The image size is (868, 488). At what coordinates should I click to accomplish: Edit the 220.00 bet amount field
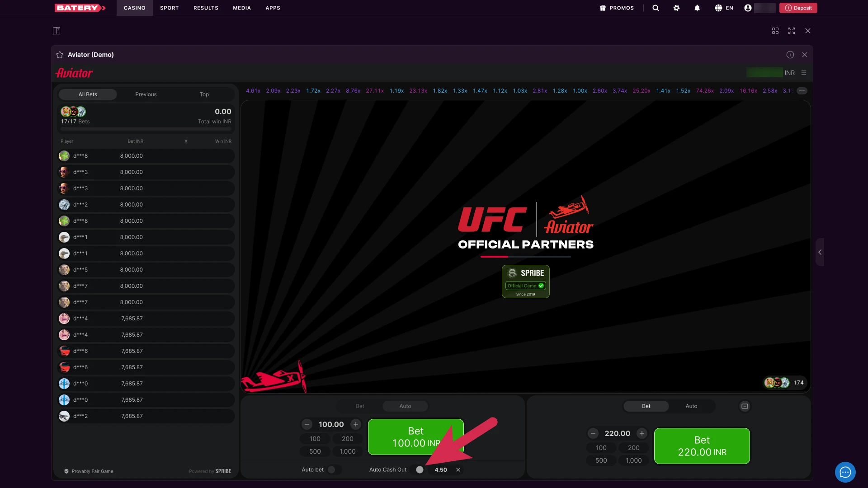(x=618, y=433)
